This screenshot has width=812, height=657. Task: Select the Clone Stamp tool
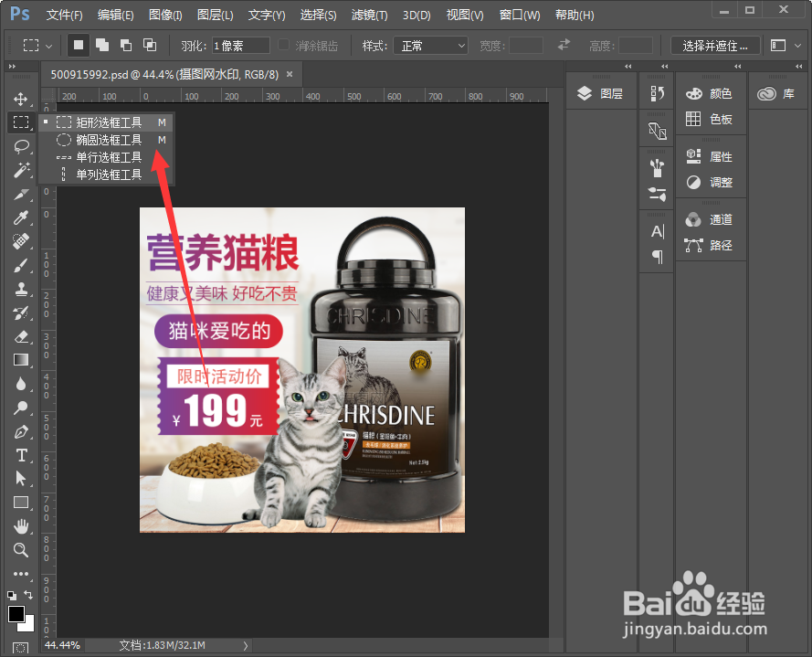21,289
